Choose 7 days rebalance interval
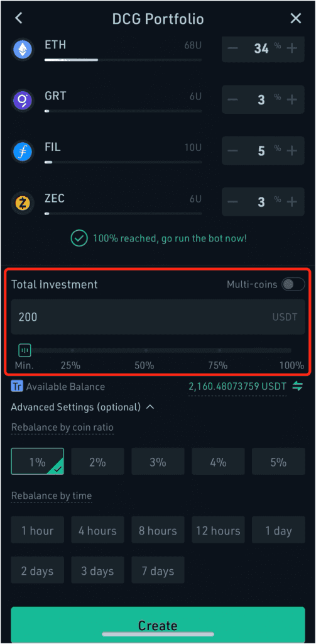Image resolution: width=316 pixels, height=644 pixels. point(158,570)
